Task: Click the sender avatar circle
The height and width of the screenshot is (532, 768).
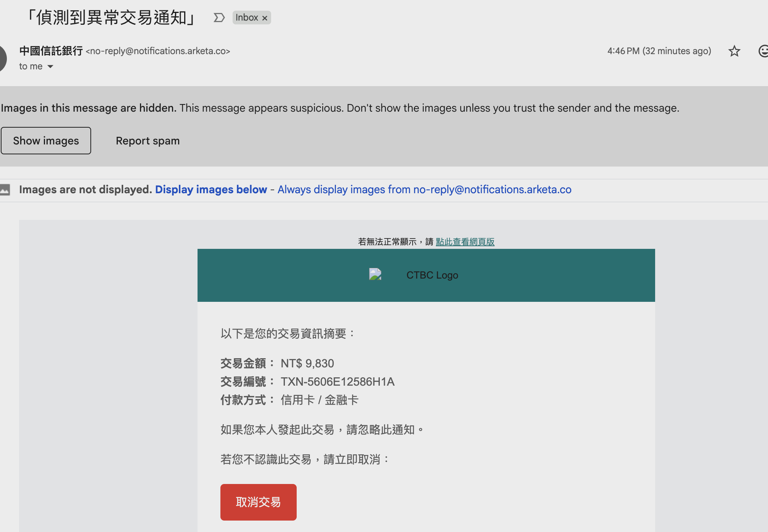Action: pyautogui.click(x=2, y=58)
